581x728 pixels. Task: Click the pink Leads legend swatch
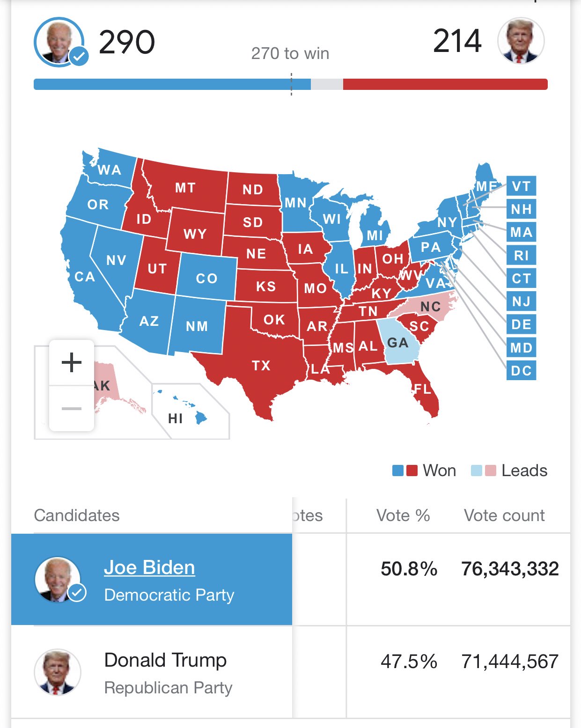pos(490,471)
